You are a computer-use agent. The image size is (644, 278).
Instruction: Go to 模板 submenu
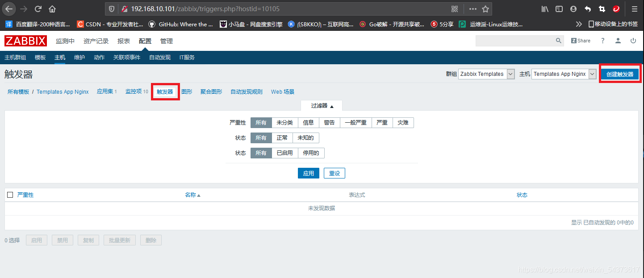pos(40,58)
